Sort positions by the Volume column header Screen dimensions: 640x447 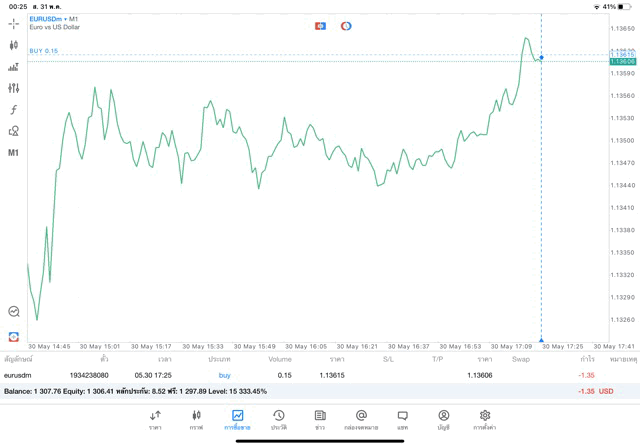(x=280, y=359)
